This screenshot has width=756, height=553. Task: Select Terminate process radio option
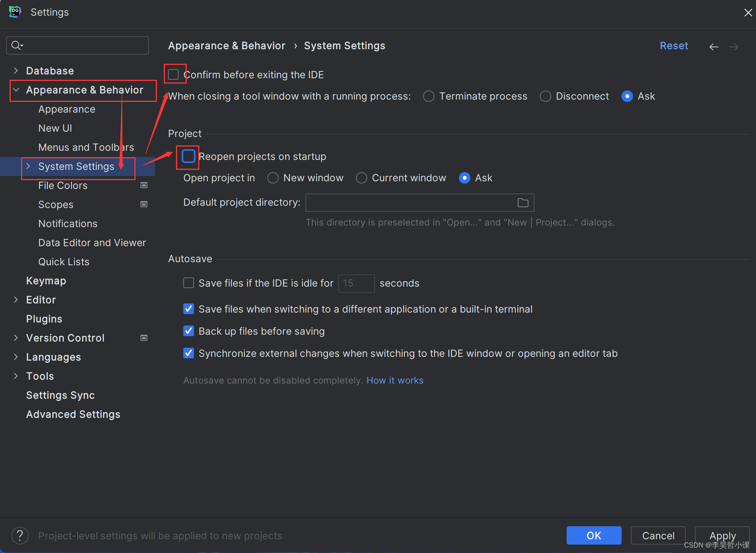[429, 96]
